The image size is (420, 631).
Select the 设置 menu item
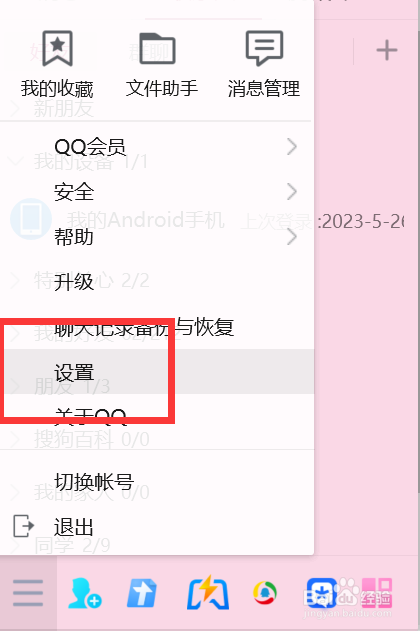157,372
